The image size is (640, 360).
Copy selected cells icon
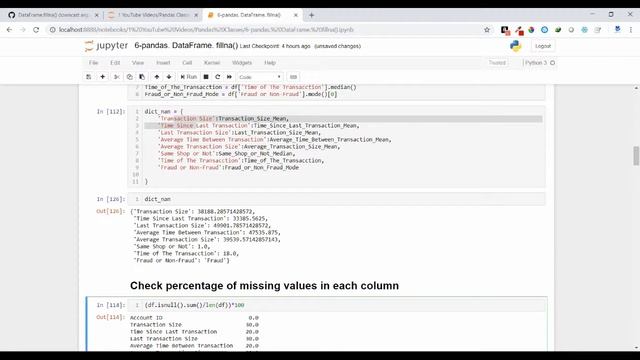(x=129, y=77)
